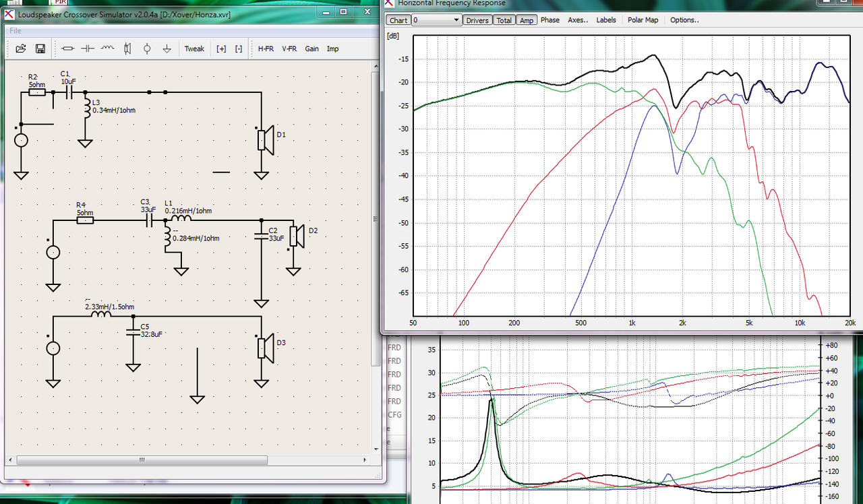Image resolution: width=863 pixels, height=504 pixels.
Task: Click the [+] zoom in button
Action: click(x=221, y=49)
